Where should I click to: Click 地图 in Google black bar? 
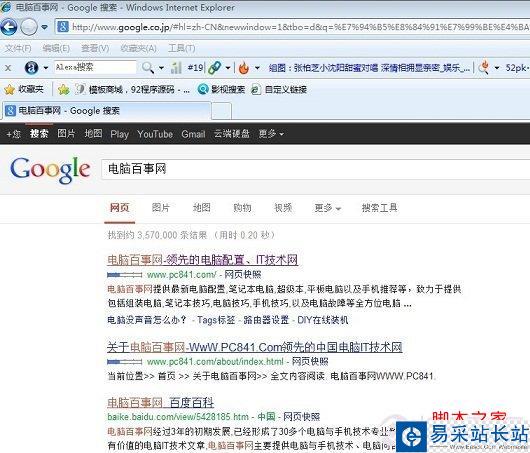click(x=93, y=134)
